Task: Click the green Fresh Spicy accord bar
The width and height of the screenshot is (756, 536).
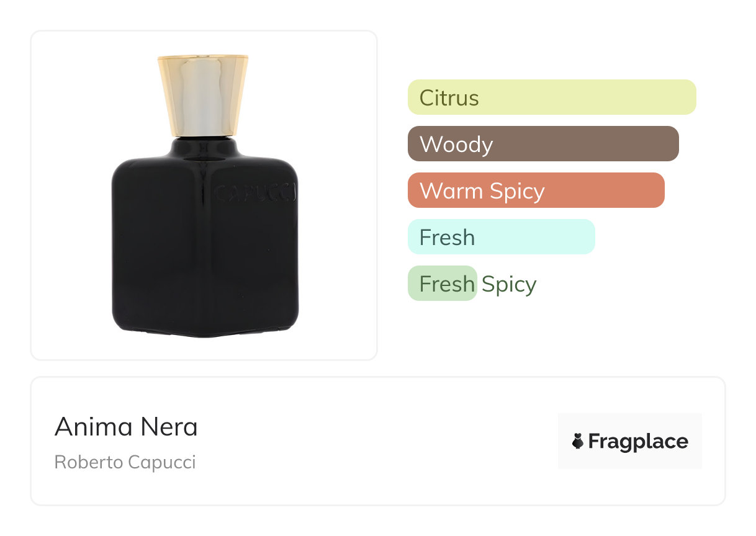Action: tap(442, 284)
